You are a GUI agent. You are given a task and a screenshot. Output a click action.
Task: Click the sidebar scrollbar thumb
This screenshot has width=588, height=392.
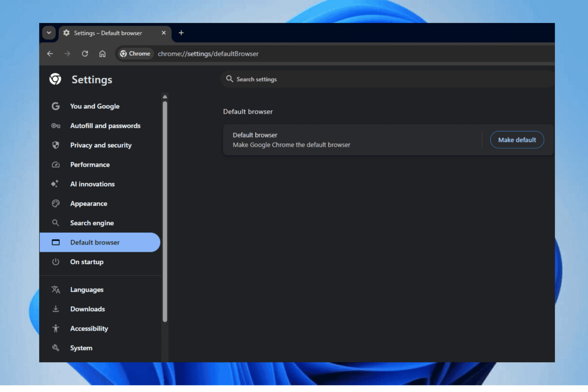[x=165, y=211]
